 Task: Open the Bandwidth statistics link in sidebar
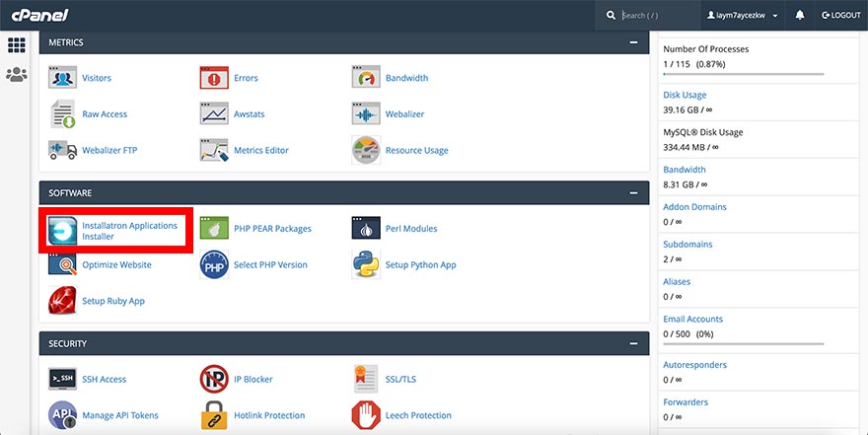[x=685, y=170]
